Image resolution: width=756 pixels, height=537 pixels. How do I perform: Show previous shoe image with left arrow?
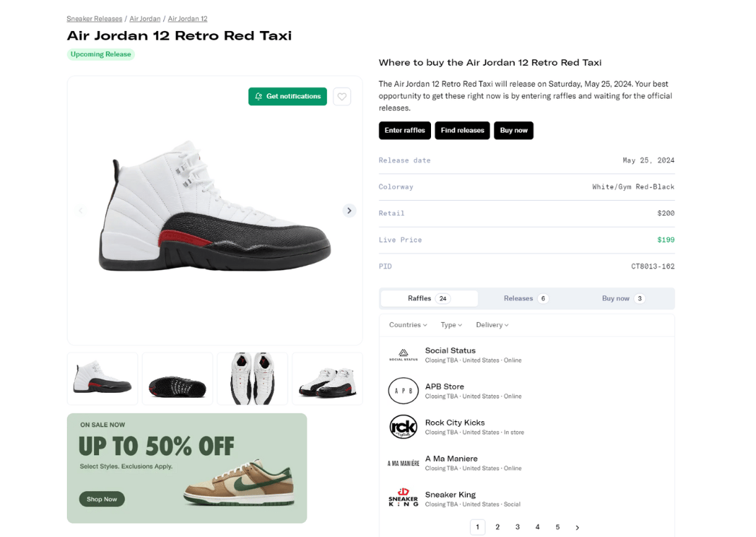(81, 211)
